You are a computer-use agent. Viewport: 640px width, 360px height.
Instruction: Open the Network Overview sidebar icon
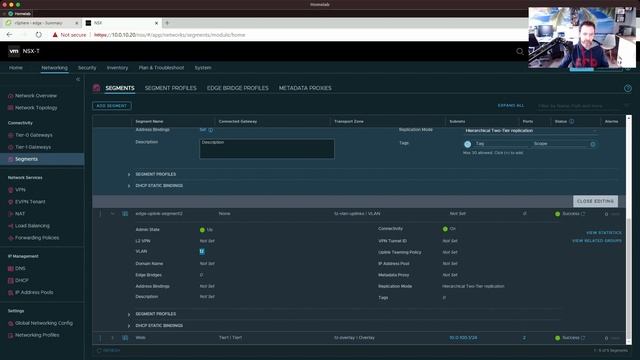coord(11,96)
